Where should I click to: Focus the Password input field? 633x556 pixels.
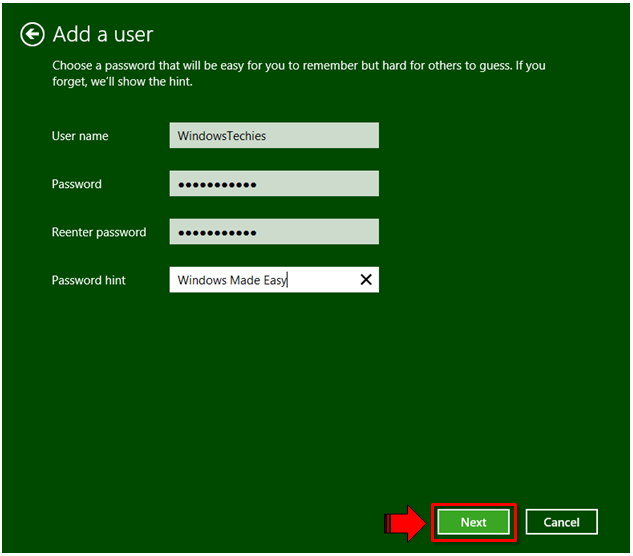pyautogui.click(x=274, y=184)
